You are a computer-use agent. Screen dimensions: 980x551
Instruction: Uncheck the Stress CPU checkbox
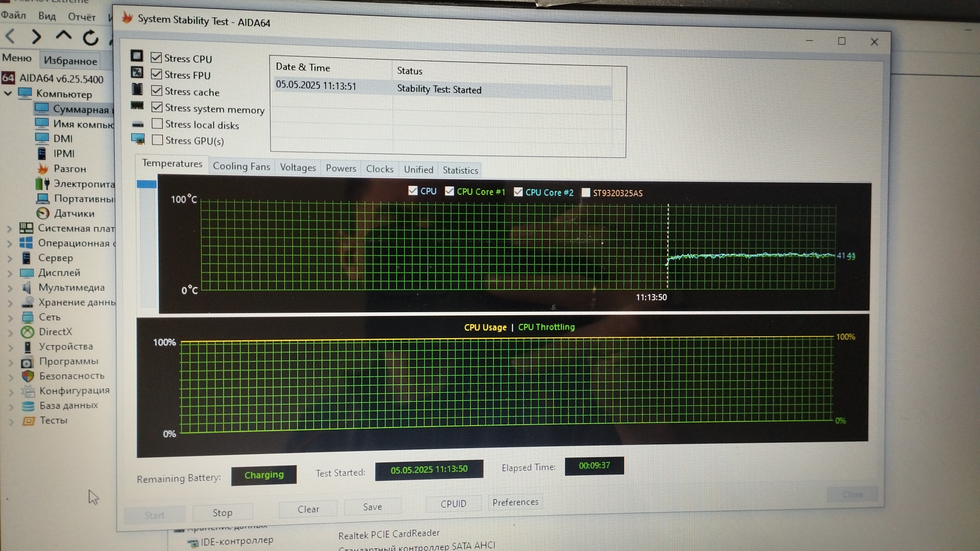pyautogui.click(x=156, y=58)
